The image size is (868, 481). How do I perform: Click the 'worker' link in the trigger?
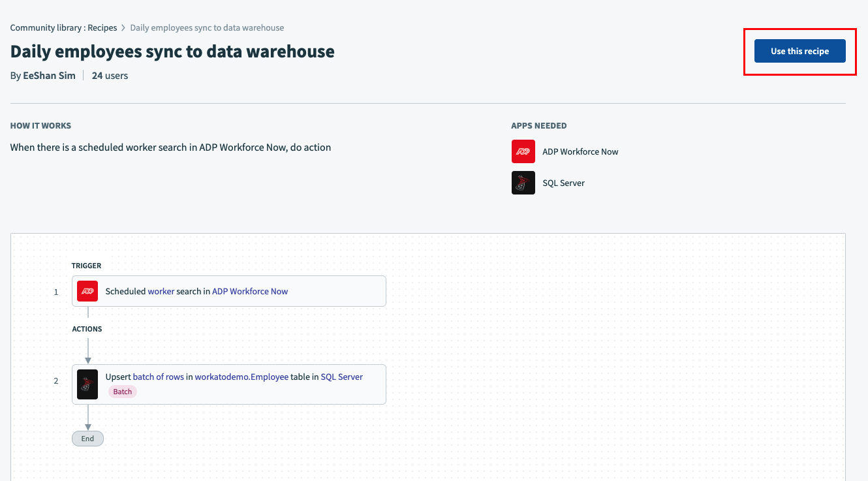pyautogui.click(x=161, y=291)
